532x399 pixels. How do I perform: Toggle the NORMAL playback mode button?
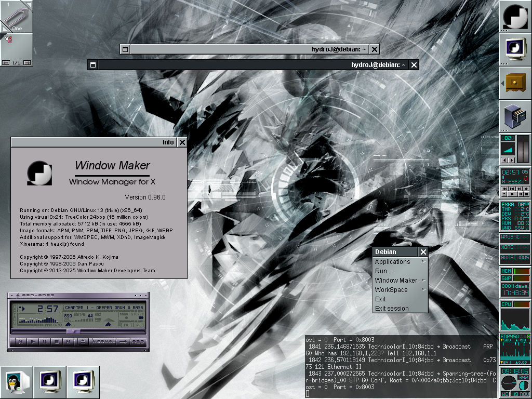104,341
